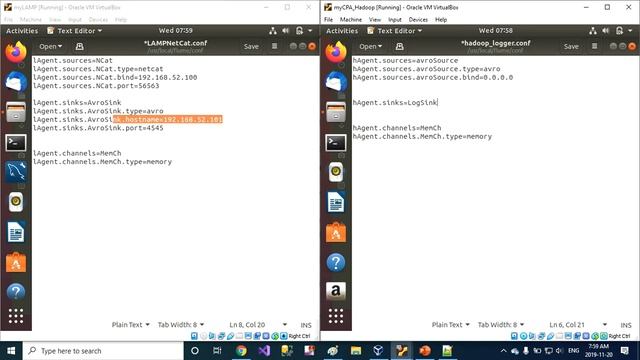Show Applications grid in the myLAMP dock

pos(16,316)
